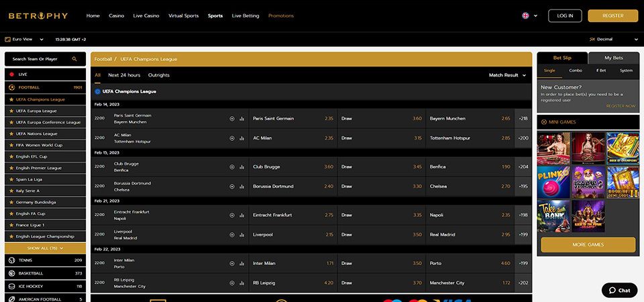Open Italy Serie A in sidebar
Image resolution: width=644 pixels, height=302 pixels.
[x=45, y=191]
